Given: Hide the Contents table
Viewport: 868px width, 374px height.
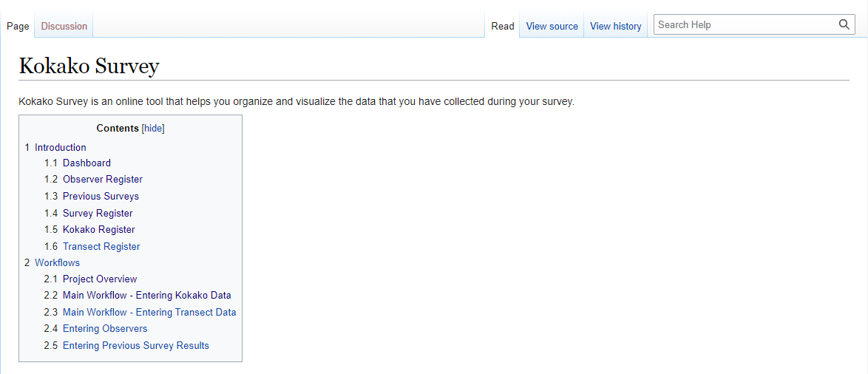Looking at the screenshot, I should click(153, 129).
